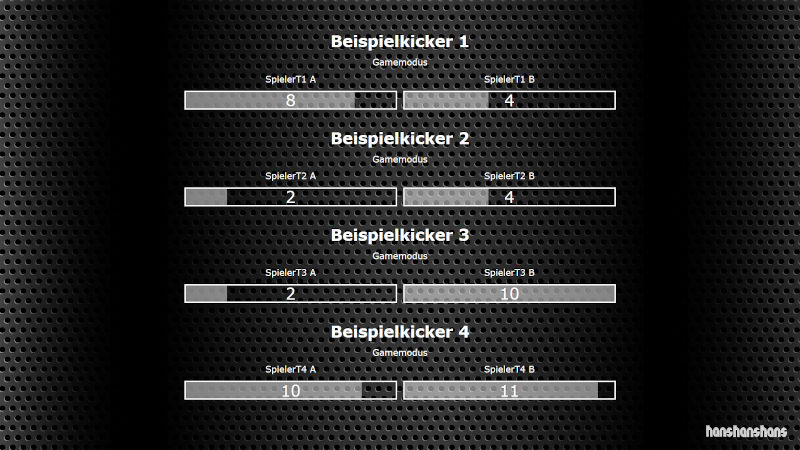The image size is (800, 450).
Task: Click the hanshanshans logo watermark
Action: 746,431
